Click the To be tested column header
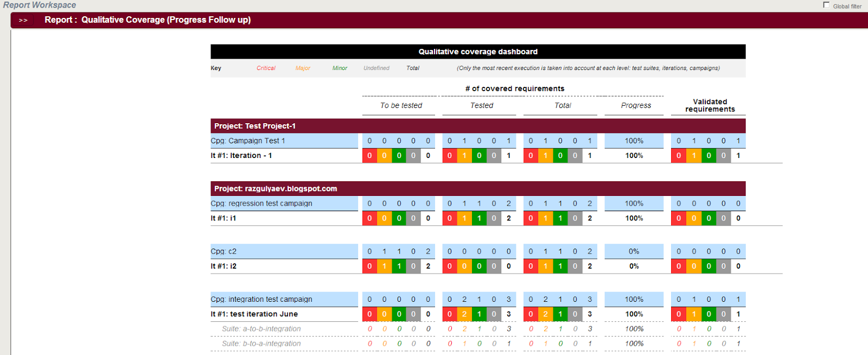Viewport: 868px width, 355px height. tap(401, 105)
